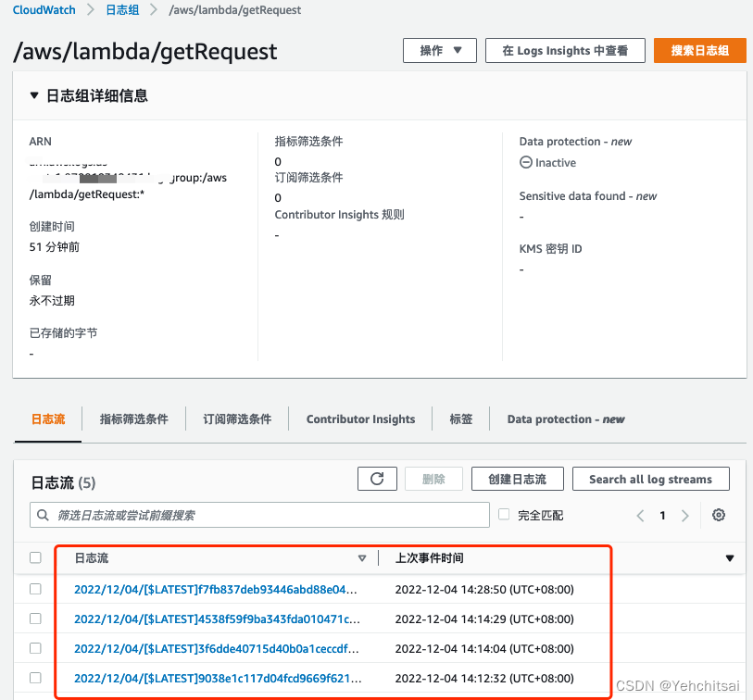753x700 pixels.
Task: Click the /aws/lambda/getRequest breadcrumb text
Action: click(235, 9)
